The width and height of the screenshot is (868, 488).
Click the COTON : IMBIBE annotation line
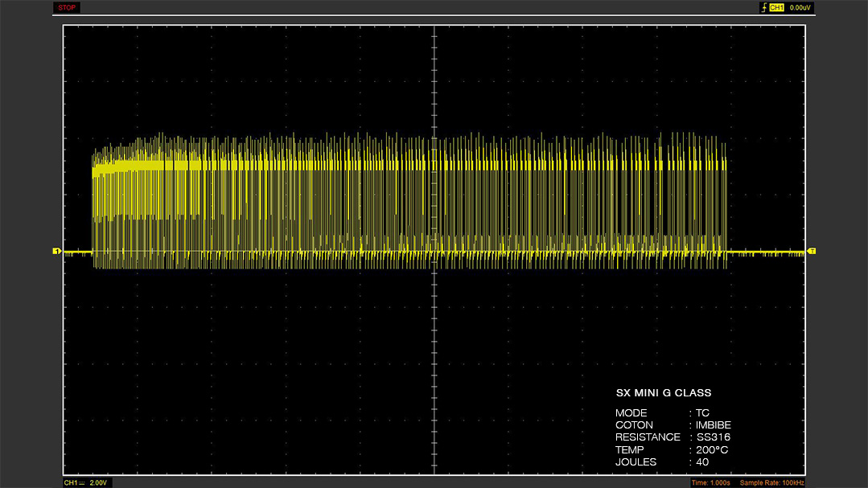click(673, 425)
